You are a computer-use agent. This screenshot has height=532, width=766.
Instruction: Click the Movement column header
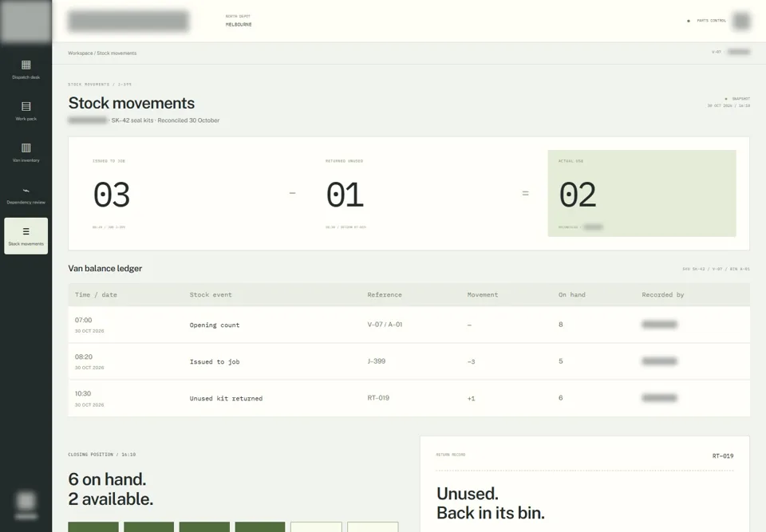(483, 294)
